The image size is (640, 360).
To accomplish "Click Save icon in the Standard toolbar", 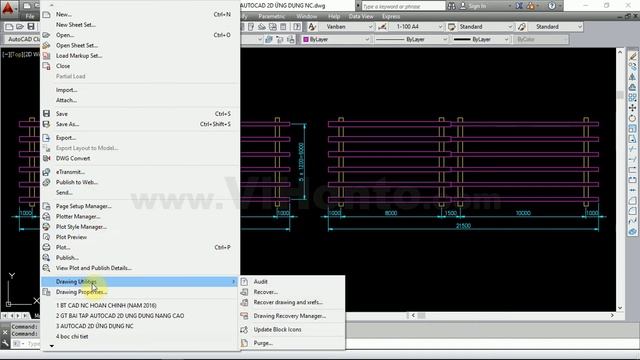I will [x=31, y=27].
